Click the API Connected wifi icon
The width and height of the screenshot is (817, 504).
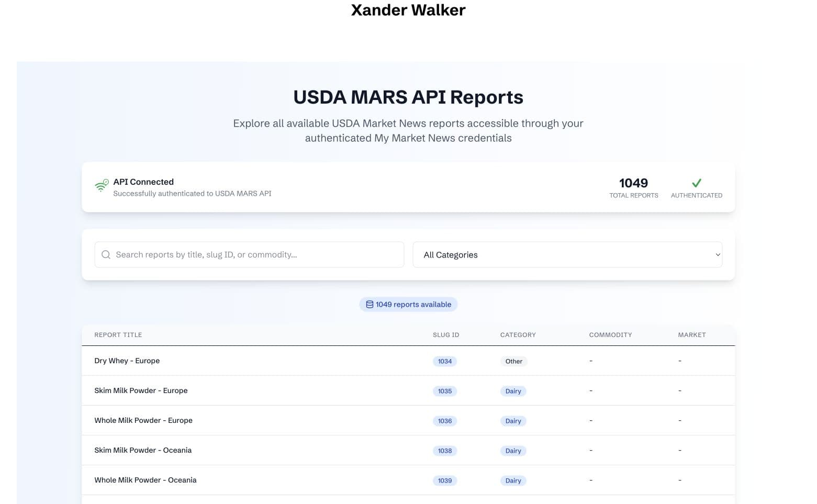pyautogui.click(x=102, y=185)
